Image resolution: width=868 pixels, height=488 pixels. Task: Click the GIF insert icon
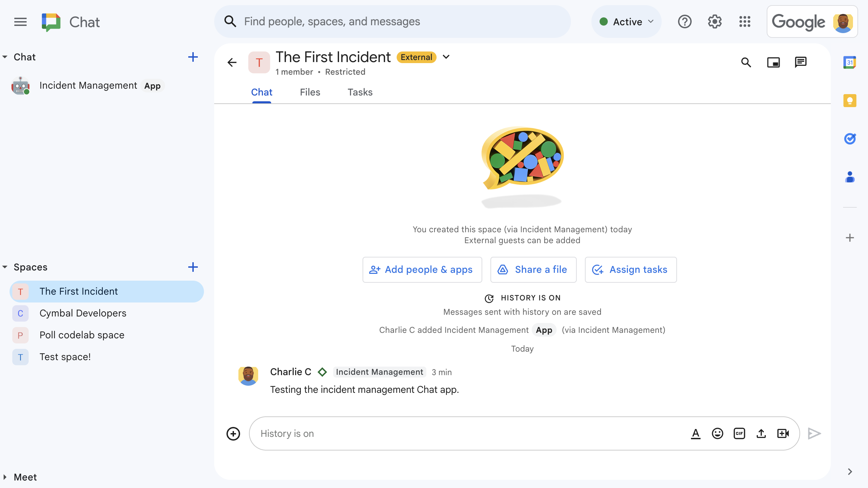(739, 433)
